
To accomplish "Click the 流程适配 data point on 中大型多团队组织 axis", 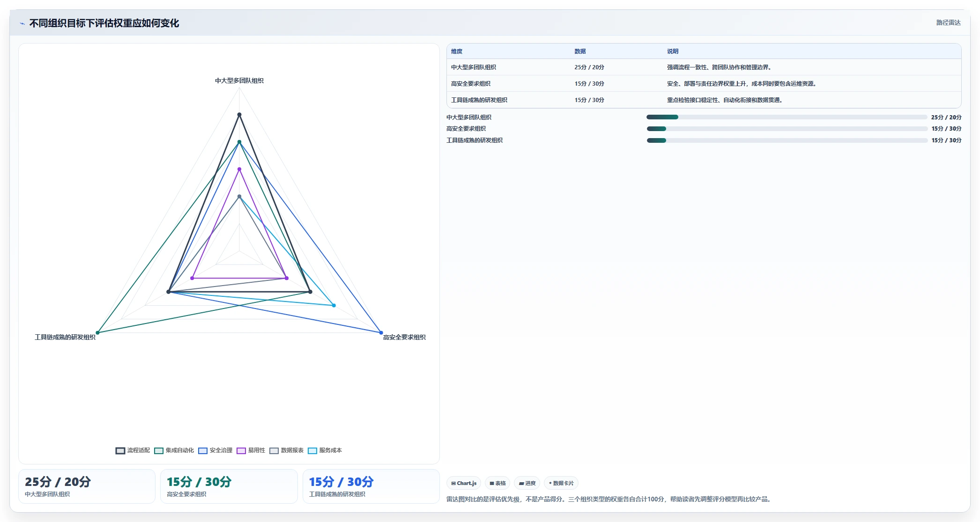I will click(x=239, y=115).
